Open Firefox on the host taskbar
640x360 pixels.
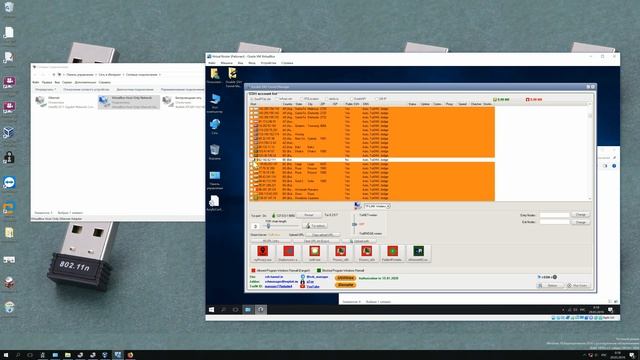130,355
